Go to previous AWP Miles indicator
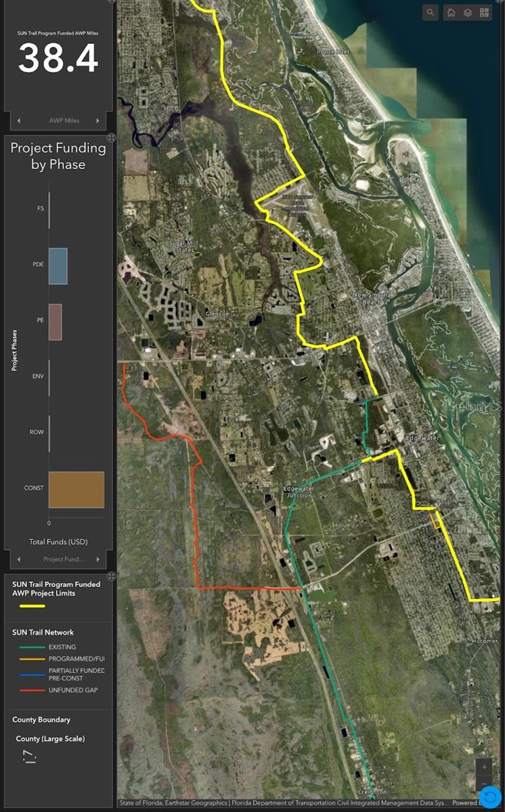Screen dimensions: 505x812 click(x=19, y=121)
